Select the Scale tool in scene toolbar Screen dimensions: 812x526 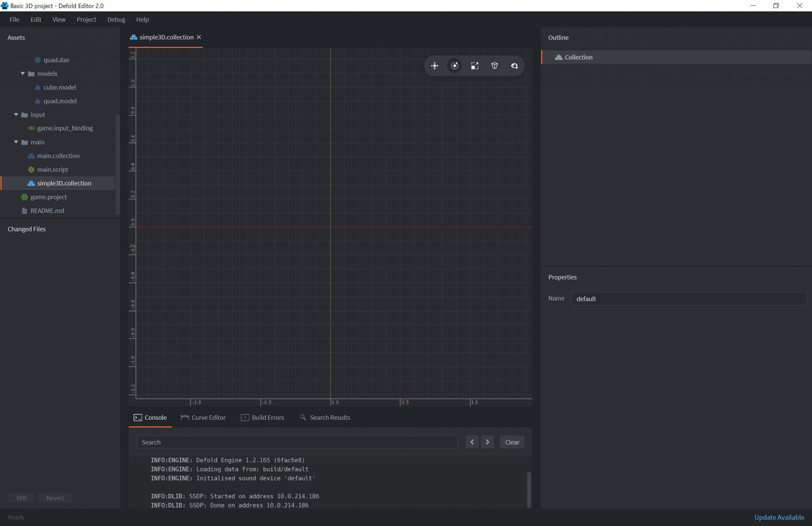tap(475, 66)
